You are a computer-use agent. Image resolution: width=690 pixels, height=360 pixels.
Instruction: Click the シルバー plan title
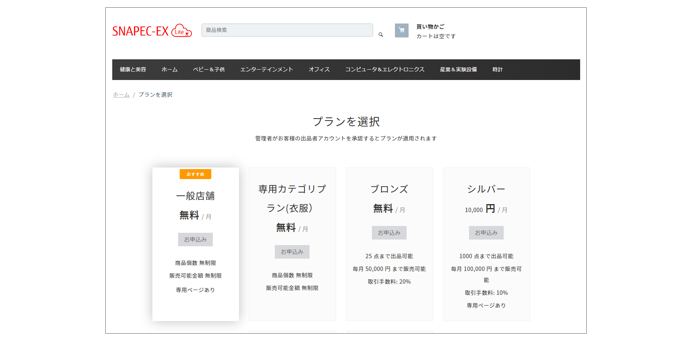[486, 189]
